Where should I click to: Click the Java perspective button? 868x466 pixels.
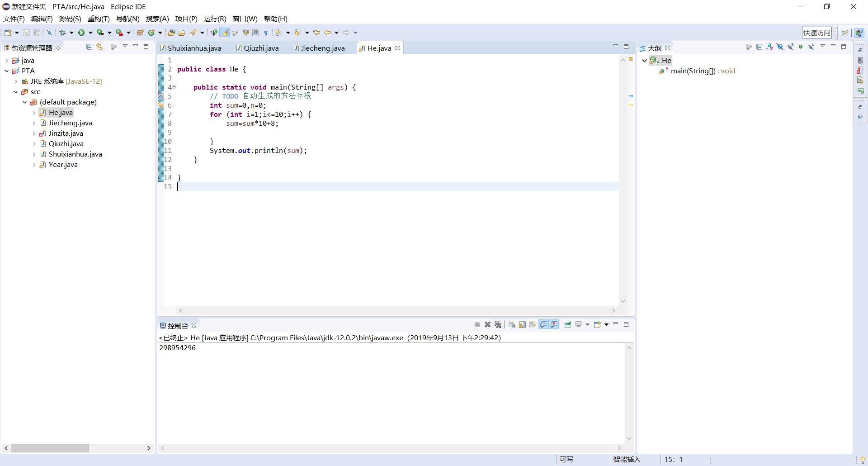(x=859, y=33)
